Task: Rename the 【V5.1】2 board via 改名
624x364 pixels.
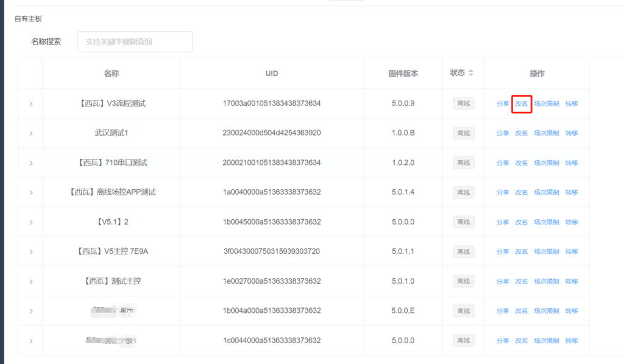Action: (522, 222)
